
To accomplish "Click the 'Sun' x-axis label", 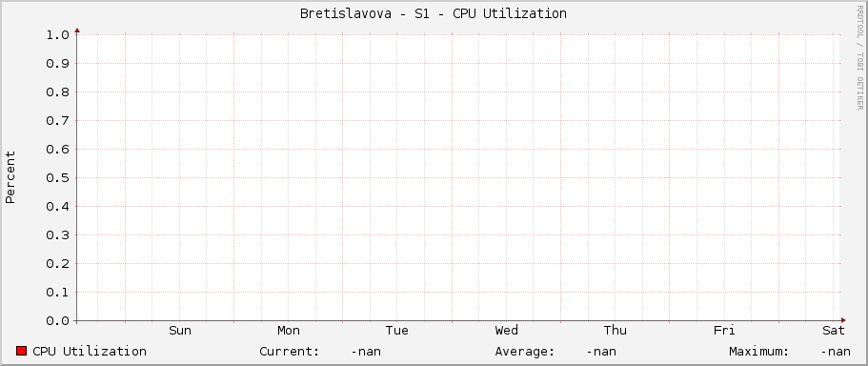I will [x=180, y=331].
